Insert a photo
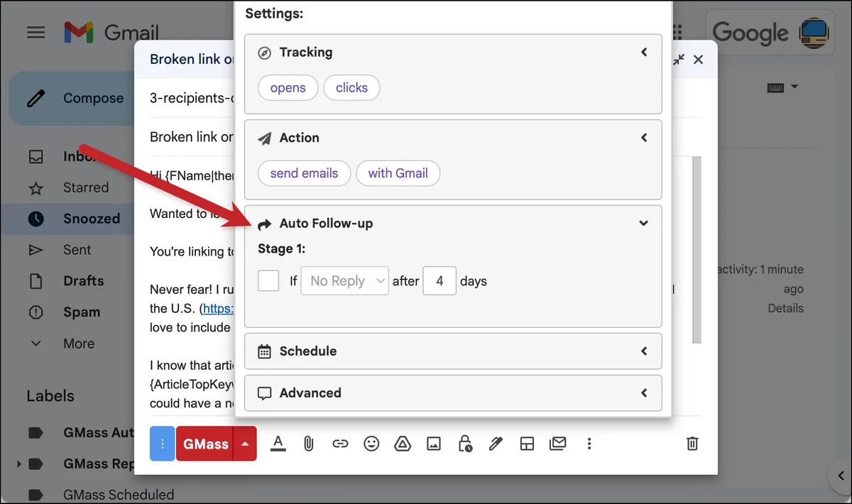Image resolution: width=852 pixels, height=504 pixels. tap(434, 444)
